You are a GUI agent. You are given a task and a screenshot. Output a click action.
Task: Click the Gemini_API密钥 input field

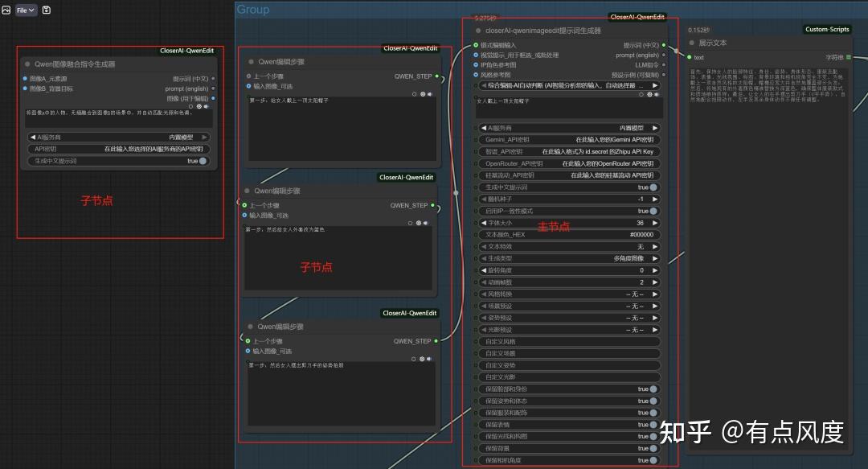[568, 140]
